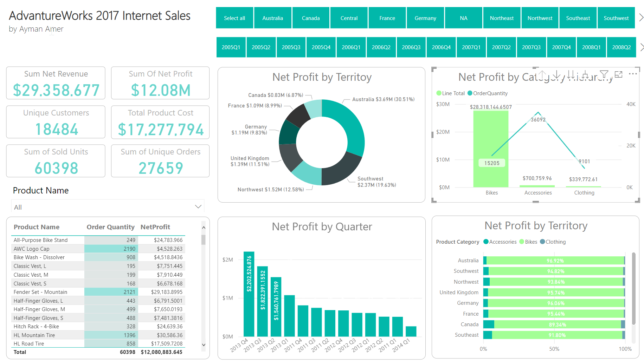Click the double-arrow next level icon

571,74
